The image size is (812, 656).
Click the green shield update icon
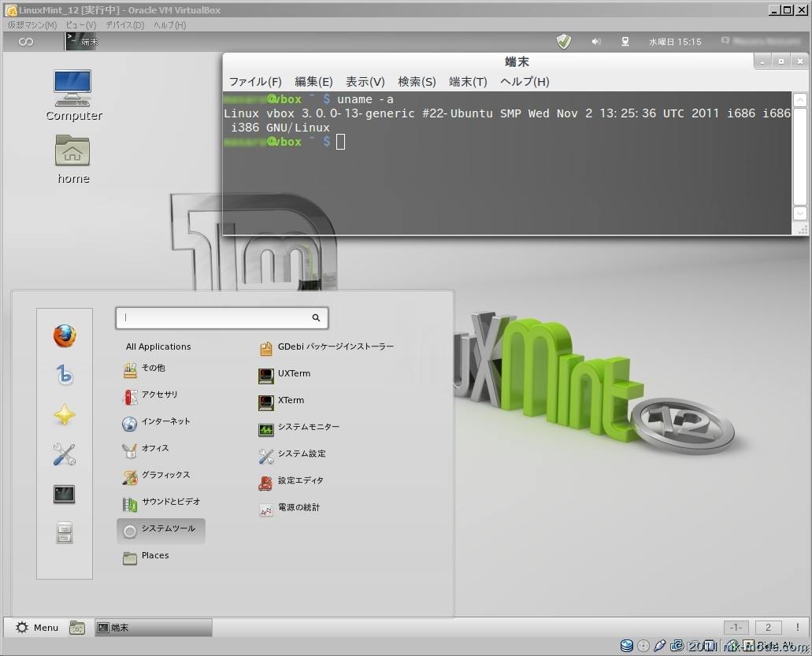[x=564, y=42]
